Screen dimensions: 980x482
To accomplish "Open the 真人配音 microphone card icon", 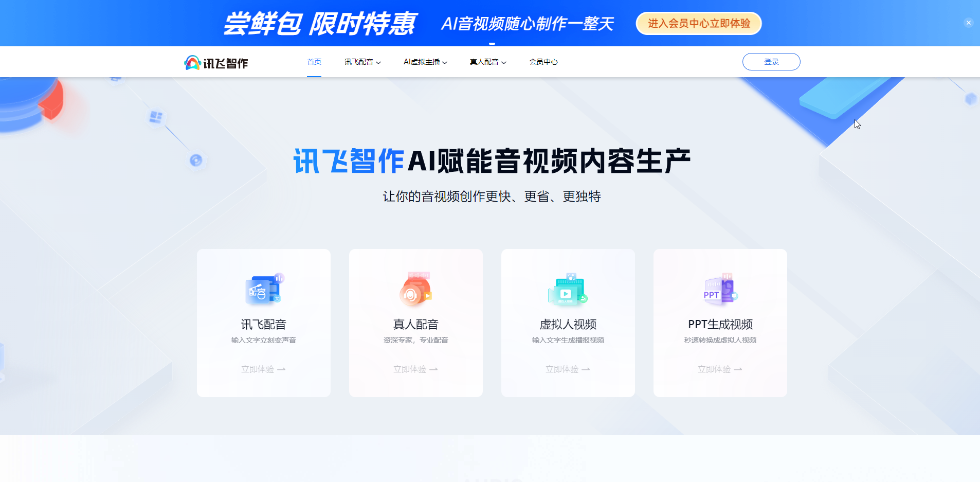I will pos(416,289).
